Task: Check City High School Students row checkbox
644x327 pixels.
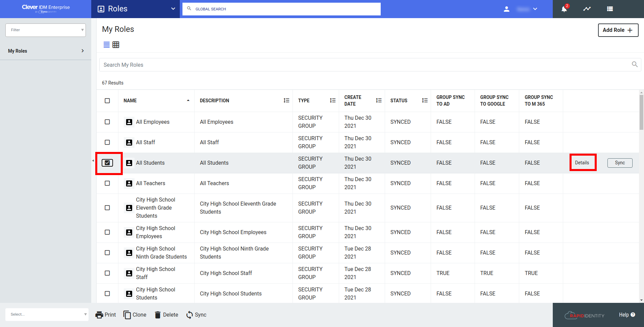Action: (107, 293)
